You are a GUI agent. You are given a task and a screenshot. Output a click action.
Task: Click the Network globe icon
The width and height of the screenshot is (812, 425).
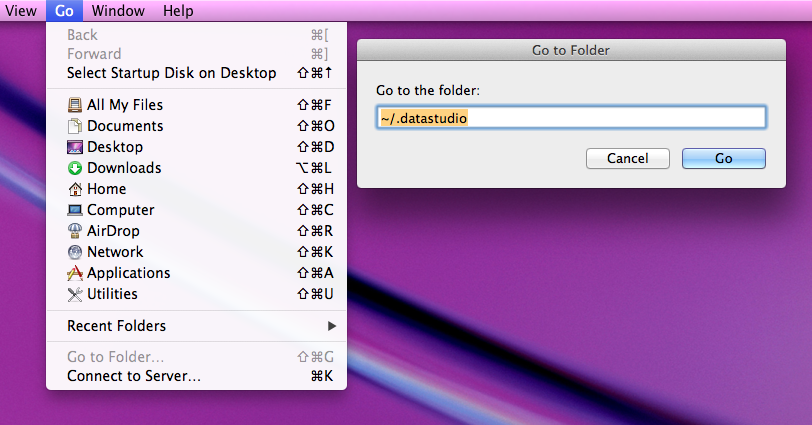coord(75,252)
